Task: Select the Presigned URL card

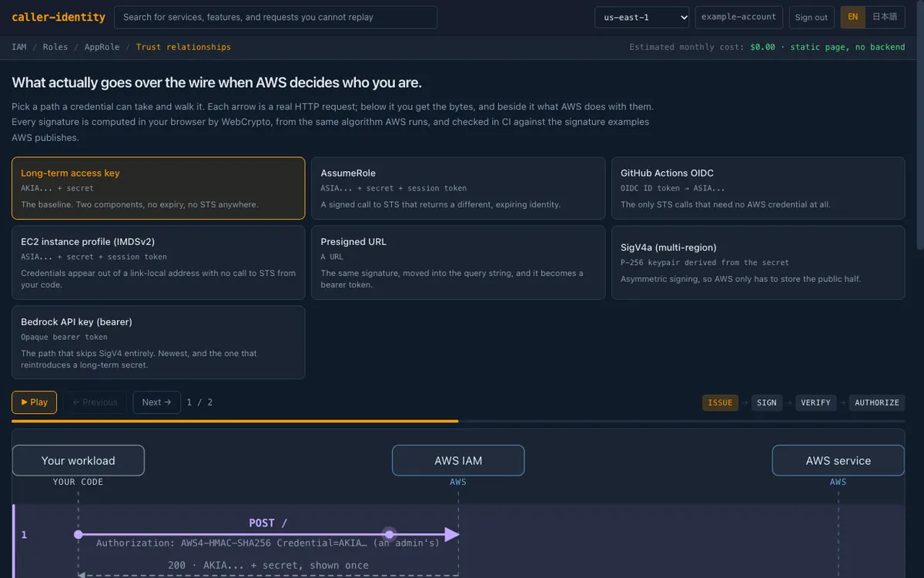Action: (x=458, y=262)
